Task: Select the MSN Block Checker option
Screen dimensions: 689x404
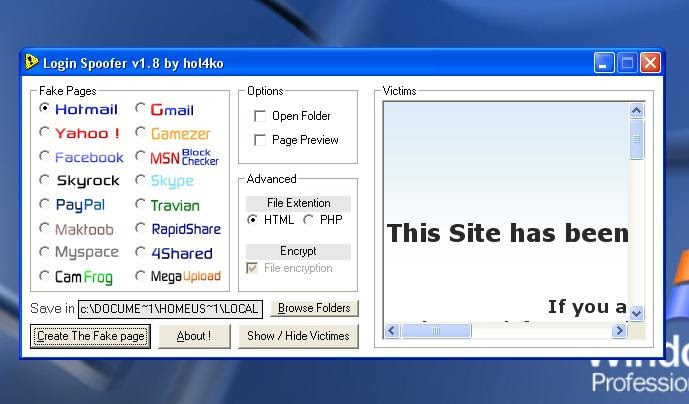Action: tap(140, 156)
